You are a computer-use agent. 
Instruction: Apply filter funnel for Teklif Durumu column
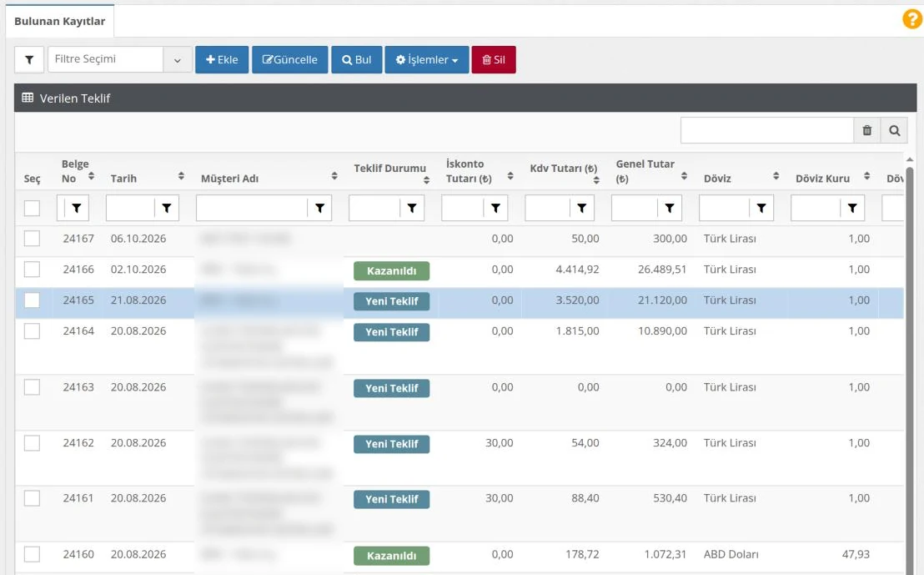(412, 208)
